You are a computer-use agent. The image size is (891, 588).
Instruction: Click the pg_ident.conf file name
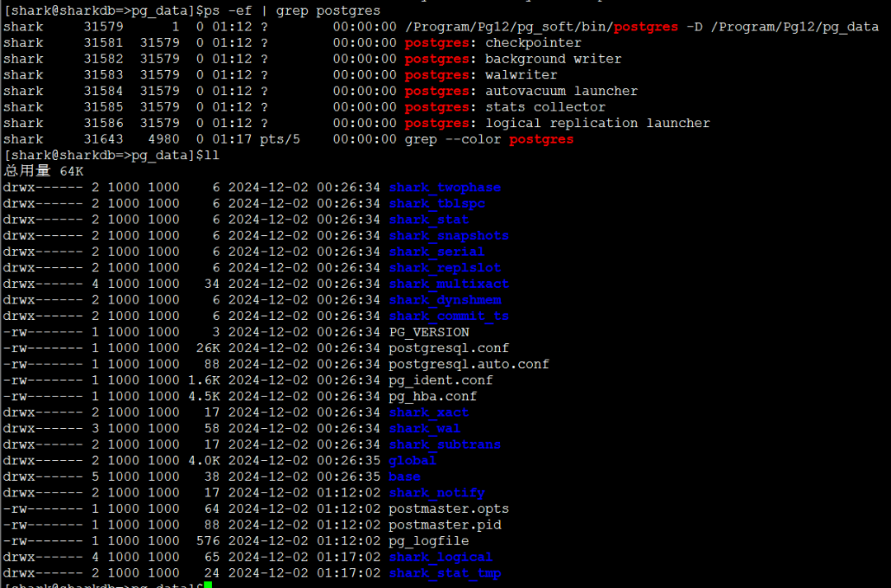[x=441, y=380]
